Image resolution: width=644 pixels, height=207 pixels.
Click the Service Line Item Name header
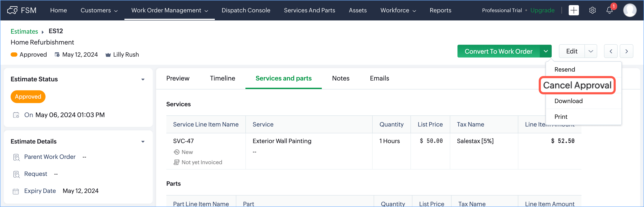[x=205, y=124]
